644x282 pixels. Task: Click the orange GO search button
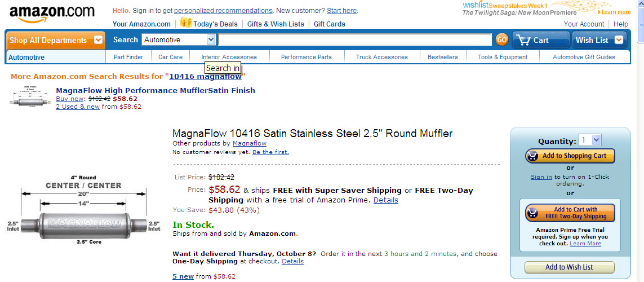[501, 40]
